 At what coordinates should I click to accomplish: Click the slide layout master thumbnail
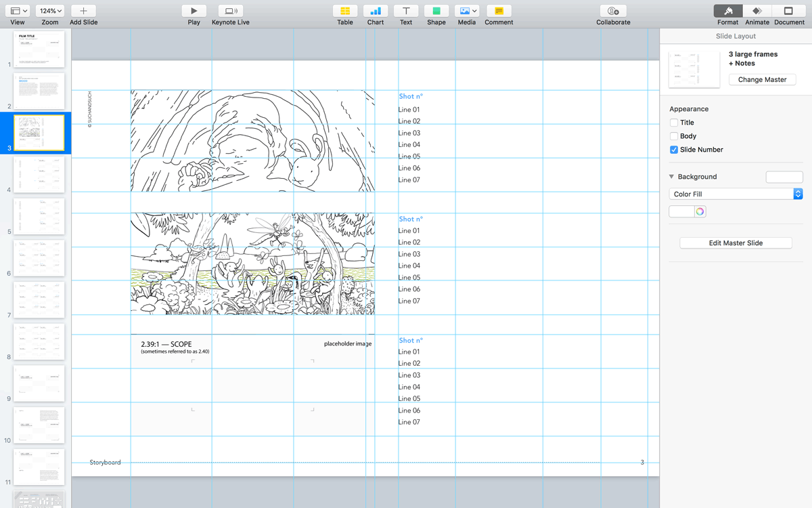click(694, 68)
